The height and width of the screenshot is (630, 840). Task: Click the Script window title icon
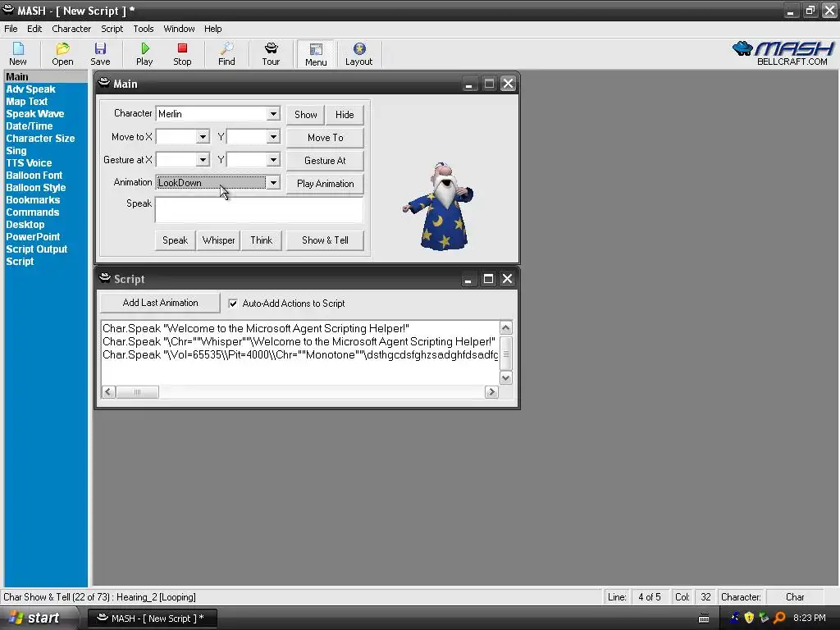105,278
